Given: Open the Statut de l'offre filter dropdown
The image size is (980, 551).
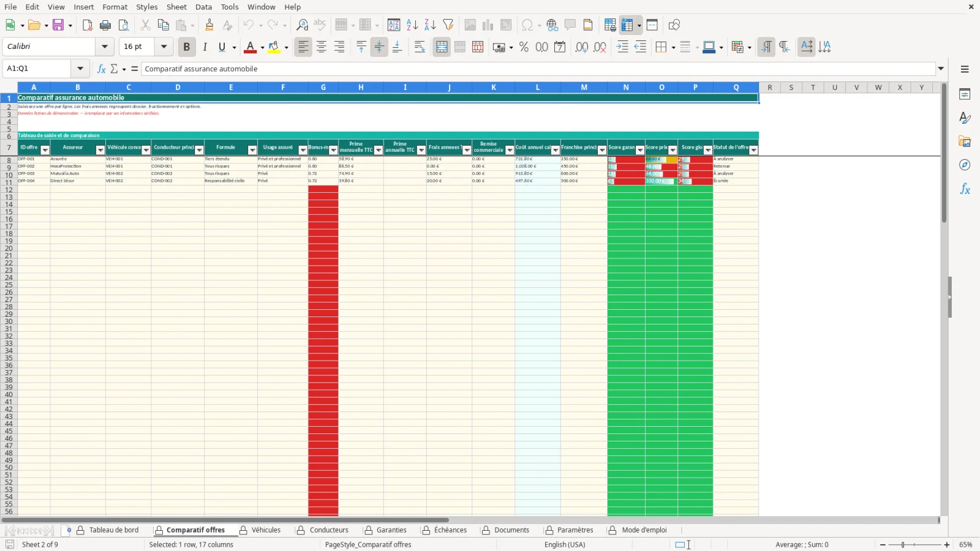Looking at the screenshot, I should coord(753,150).
